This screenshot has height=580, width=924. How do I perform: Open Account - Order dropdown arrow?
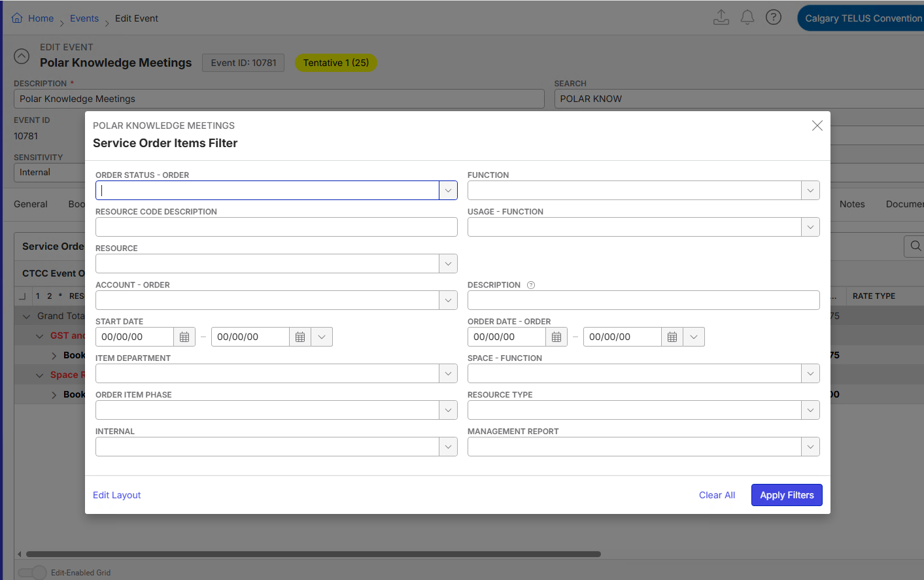click(x=448, y=300)
